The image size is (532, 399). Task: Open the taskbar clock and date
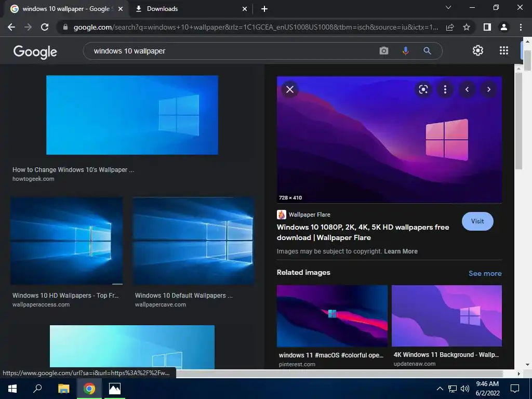point(487,389)
